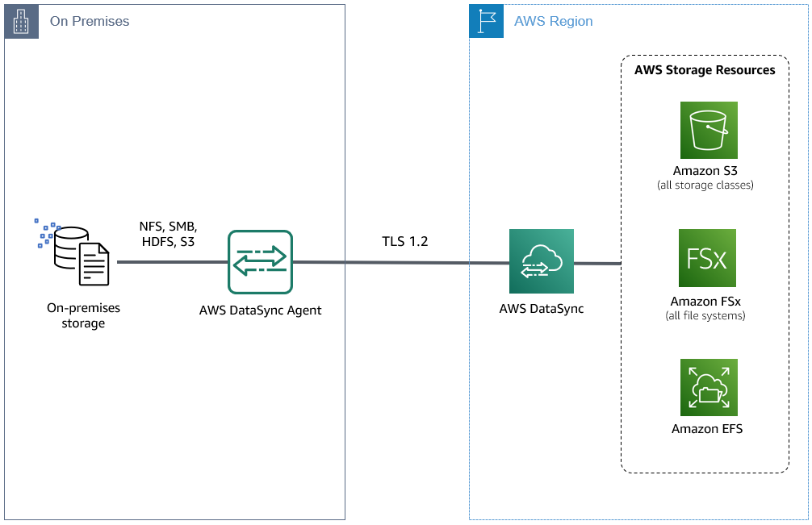812x525 pixels.
Task: Select the TLS 1.2 connection label
Action: click(x=404, y=240)
